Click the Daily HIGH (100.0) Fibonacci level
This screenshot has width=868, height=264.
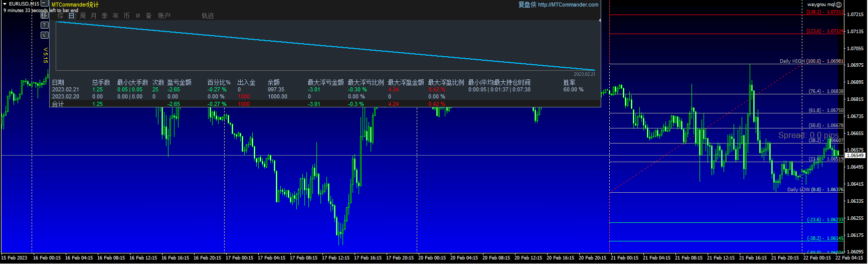(811, 61)
